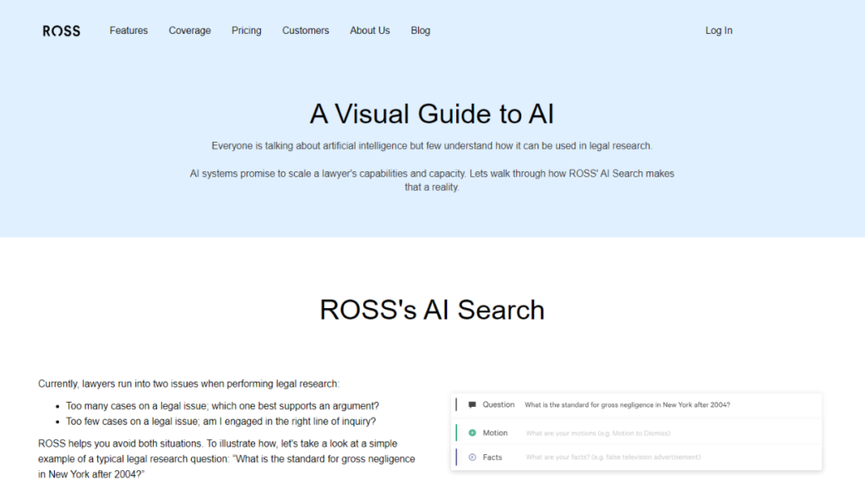865x504 pixels.
Task: Click the Motion input field placeholder
Action: click(598, 433)
